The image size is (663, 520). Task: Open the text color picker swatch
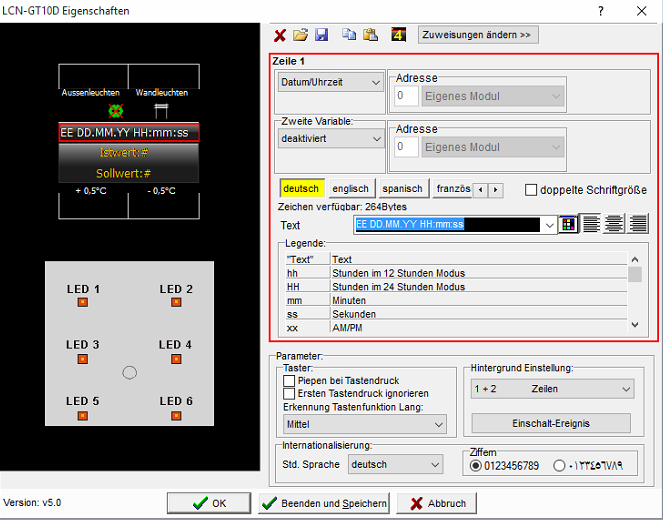[x=570, y=225]
